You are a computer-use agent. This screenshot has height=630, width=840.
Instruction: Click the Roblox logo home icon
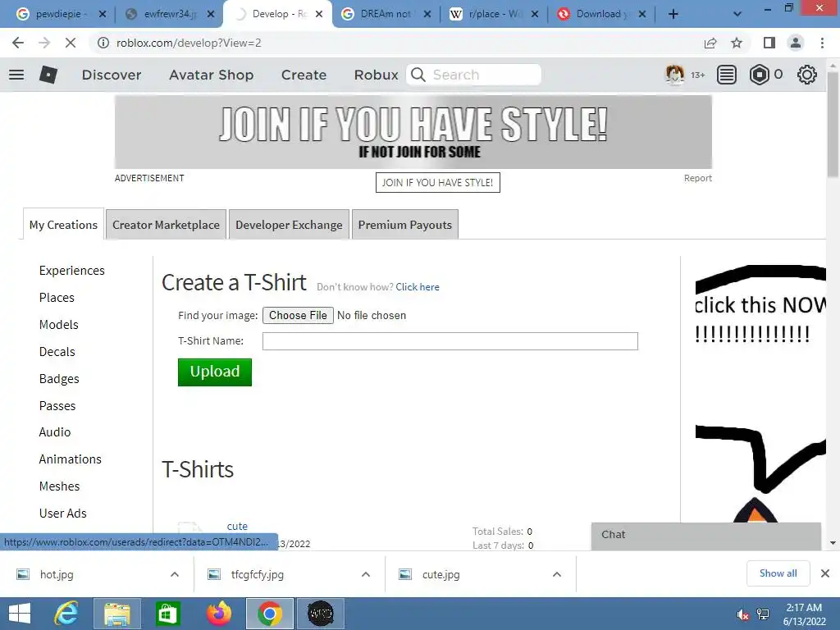coord(48,75)
